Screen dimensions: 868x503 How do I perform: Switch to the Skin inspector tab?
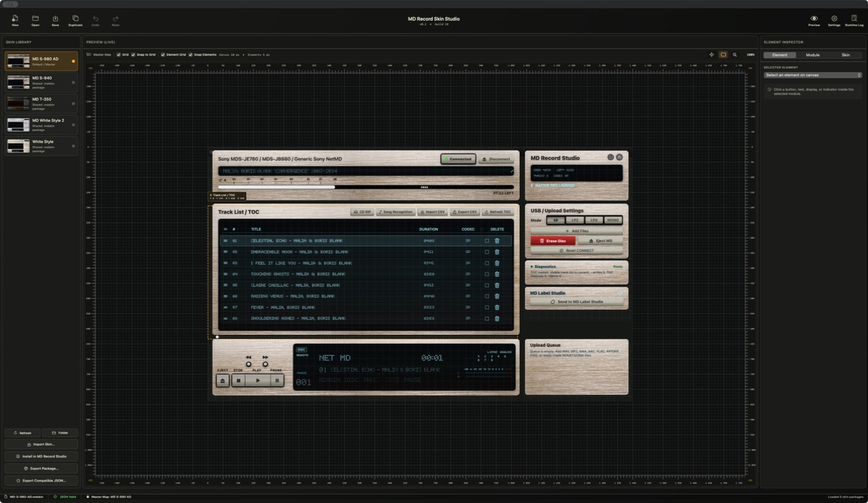(x=846, y=55)
